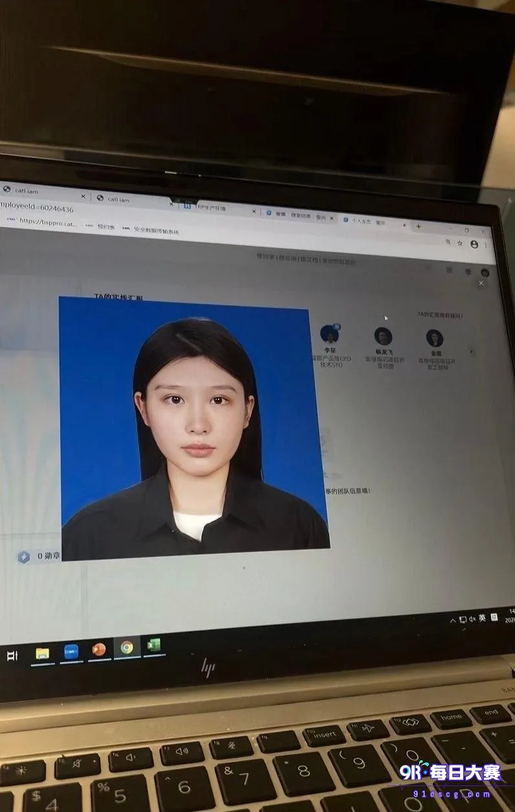Close the enlarged photo with the X button
515x812 pixels.
tap(481, 283)
